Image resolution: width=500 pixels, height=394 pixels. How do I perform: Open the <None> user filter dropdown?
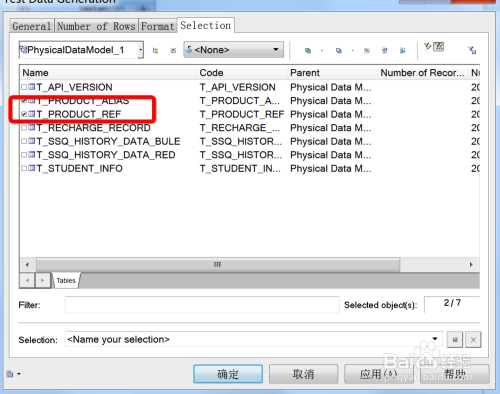(276, 50)
